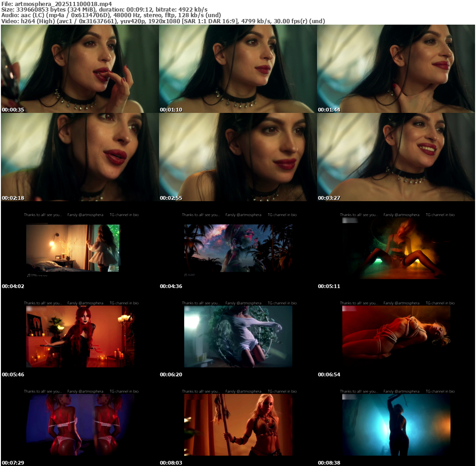The height and width of the screenshot is (466, 476).
Task: Select the 00:03:27 timestamp text
Action: pyautogui.click(x=329, y=198)
